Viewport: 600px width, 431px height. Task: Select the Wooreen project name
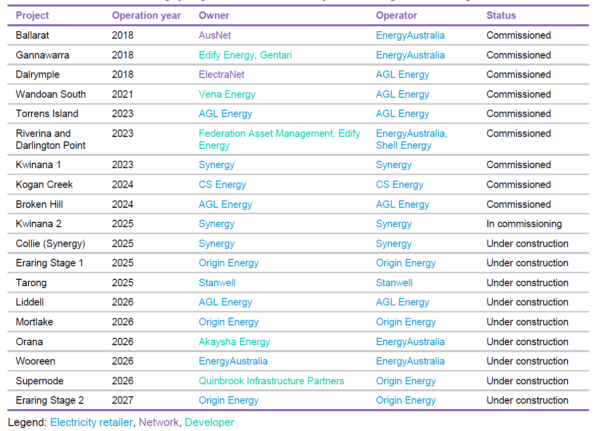(36, 361)
